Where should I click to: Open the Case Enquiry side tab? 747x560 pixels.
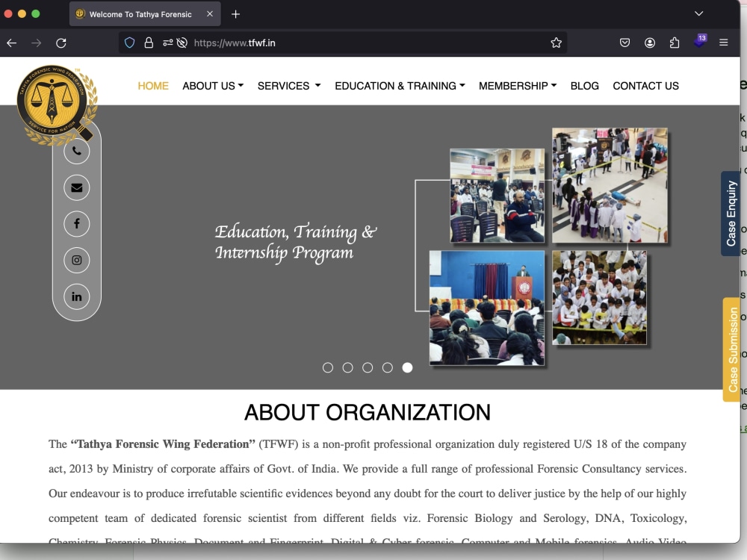(731, 215)
